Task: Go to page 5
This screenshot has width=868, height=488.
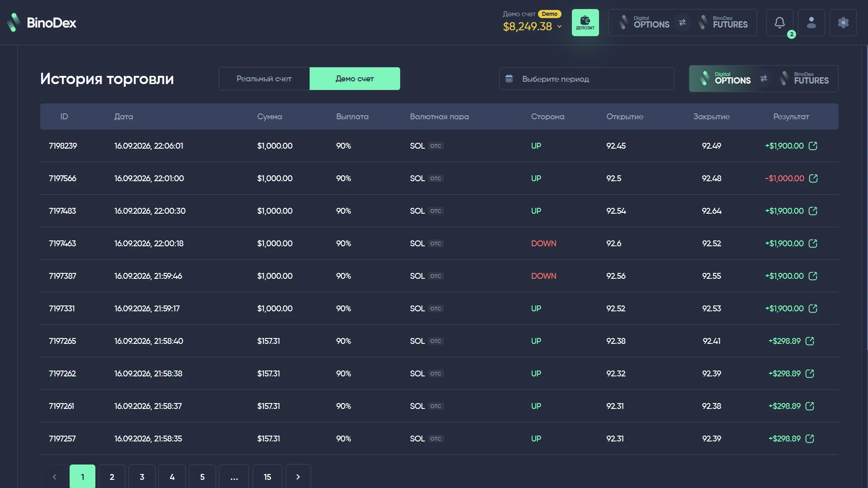Action: (x=203, y=477)
